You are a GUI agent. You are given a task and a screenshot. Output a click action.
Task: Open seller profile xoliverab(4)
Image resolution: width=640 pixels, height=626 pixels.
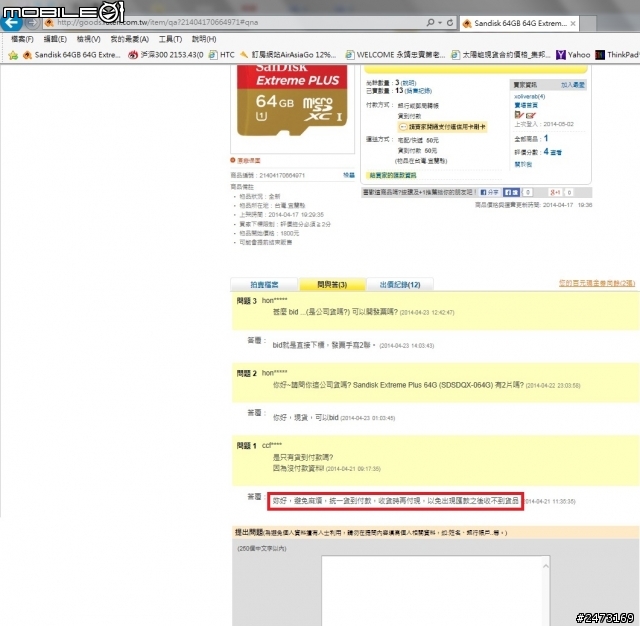(529, 96)
